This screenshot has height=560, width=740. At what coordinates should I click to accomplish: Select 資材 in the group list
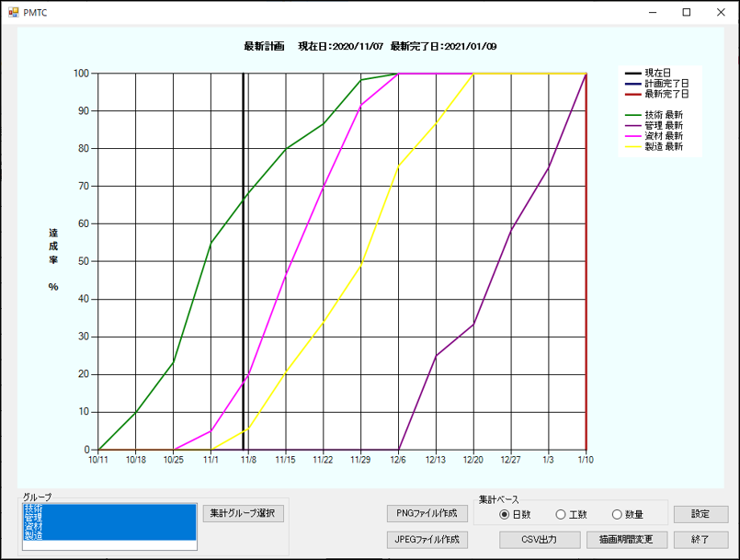(x=109, y=527)
